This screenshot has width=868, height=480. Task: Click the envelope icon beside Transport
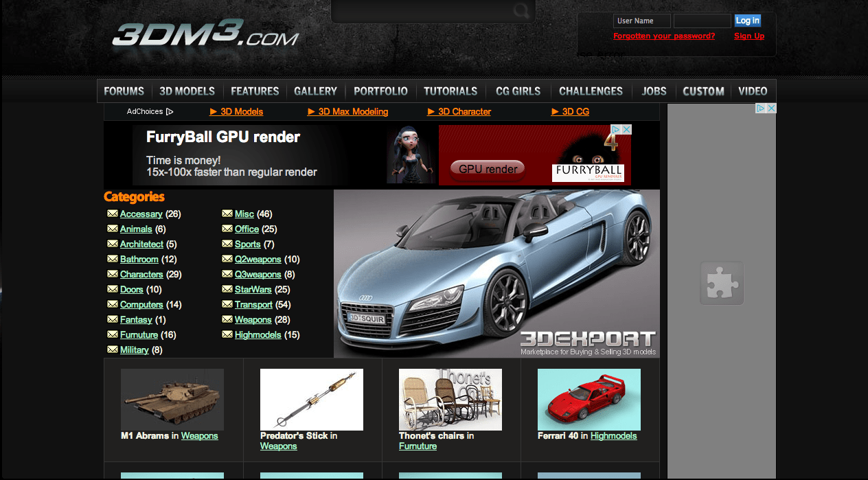[227, 304]
